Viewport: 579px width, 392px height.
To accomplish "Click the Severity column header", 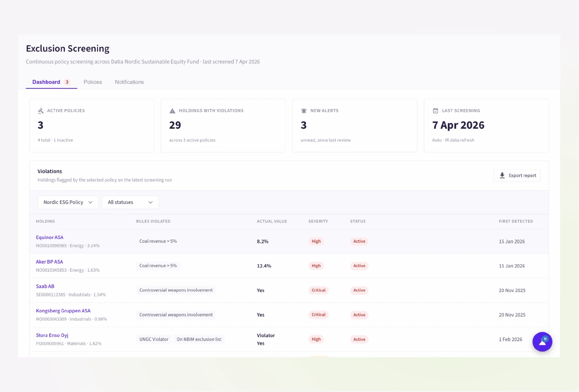I will click(x=318, y=221).
